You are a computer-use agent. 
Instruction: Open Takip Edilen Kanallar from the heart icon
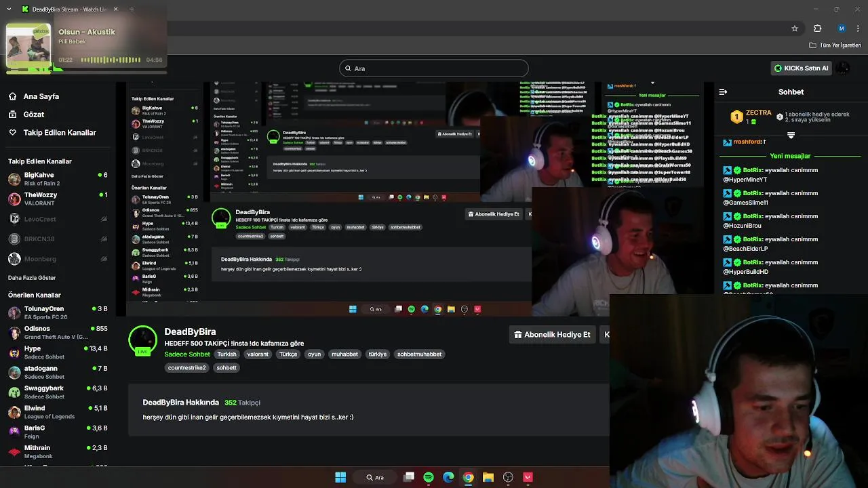52,132
